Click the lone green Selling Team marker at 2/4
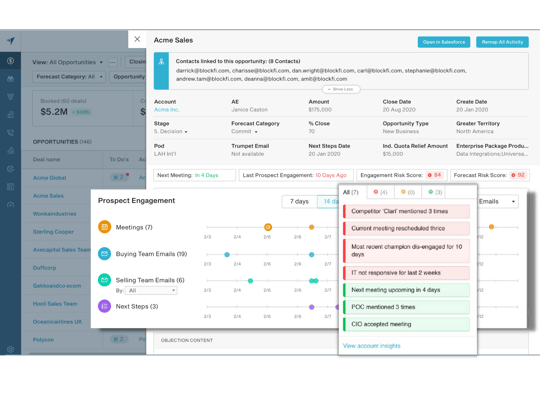This screenshot has height=402, width=540. [x=250, y=281]
